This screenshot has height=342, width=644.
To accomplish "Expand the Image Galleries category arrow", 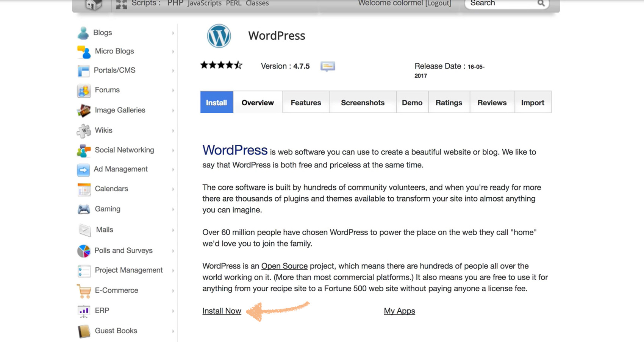I will pos(173,111).
